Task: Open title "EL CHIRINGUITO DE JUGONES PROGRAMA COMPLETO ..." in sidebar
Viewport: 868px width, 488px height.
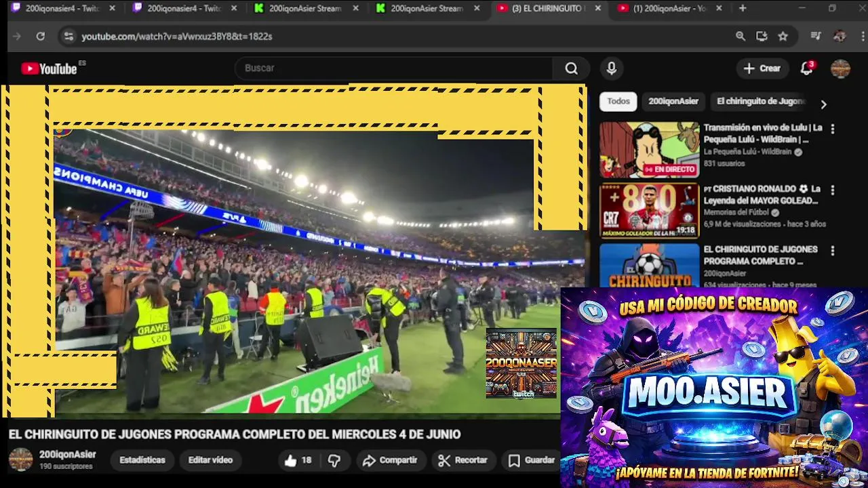Action: (761, 255)
